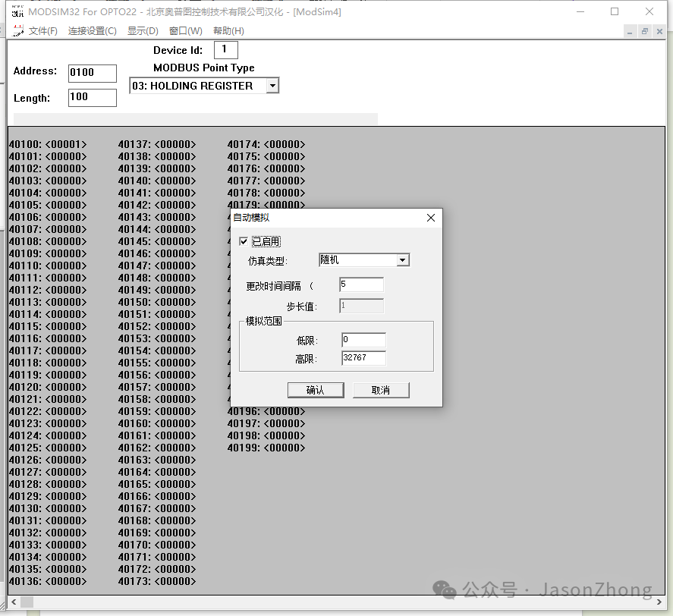Open the MODBUS Point Type dropdown
This screenshot has height=616, width=673.
(x=272, y=85)
